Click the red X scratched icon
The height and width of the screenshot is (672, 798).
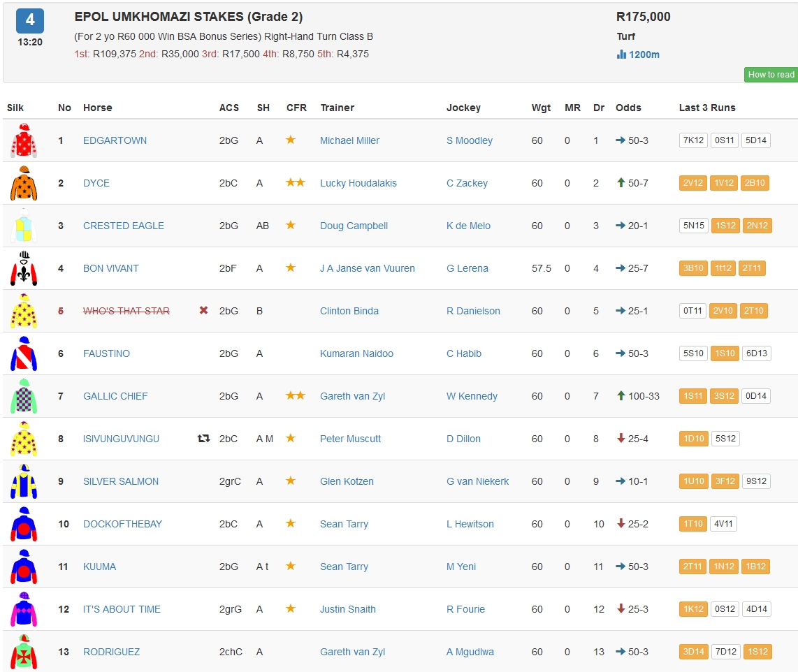tap(203, 310)
